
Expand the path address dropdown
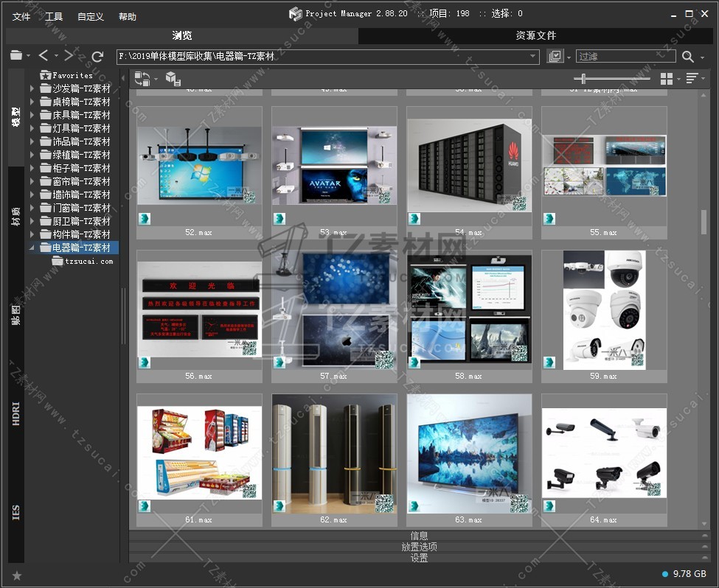pos(533,56)
